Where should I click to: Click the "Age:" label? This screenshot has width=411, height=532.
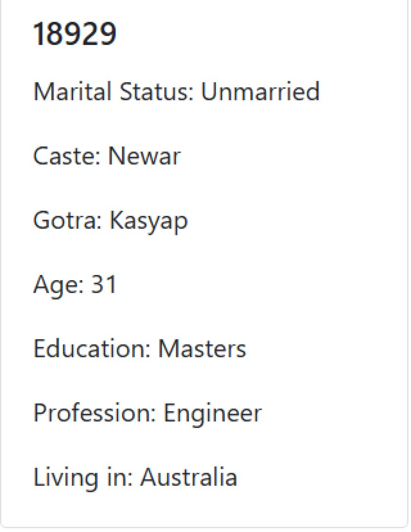pos(58,286)
